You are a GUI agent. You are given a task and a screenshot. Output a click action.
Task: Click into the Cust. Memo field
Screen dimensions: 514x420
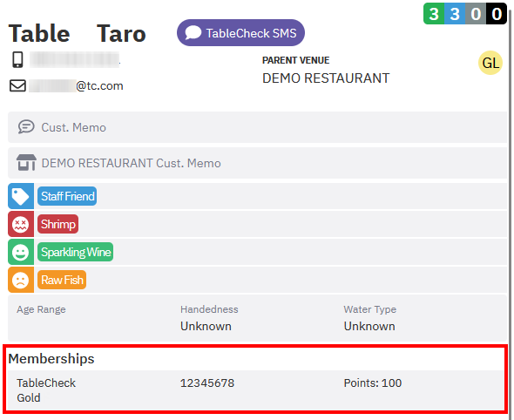[x=258, y=127]
